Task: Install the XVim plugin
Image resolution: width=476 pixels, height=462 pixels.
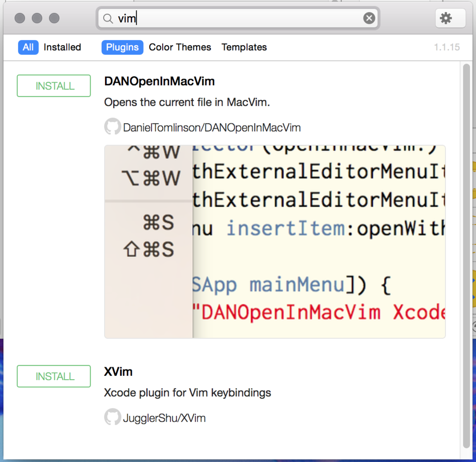Action: click(x=54, y=376)
